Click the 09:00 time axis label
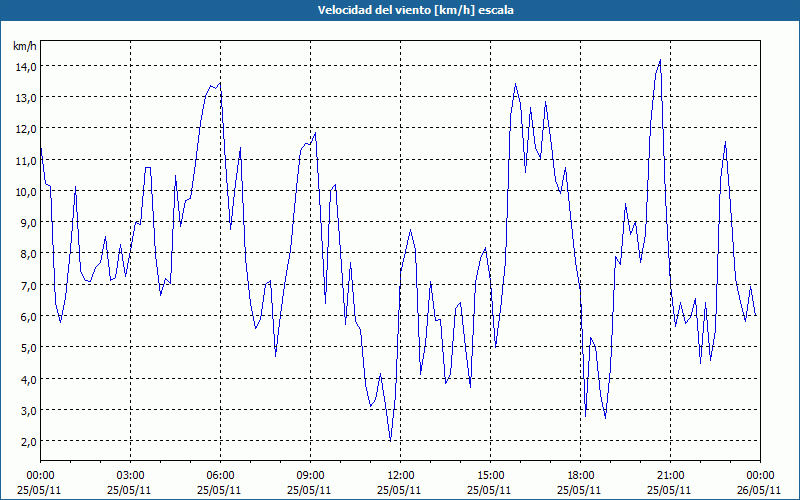 (311, 476)
